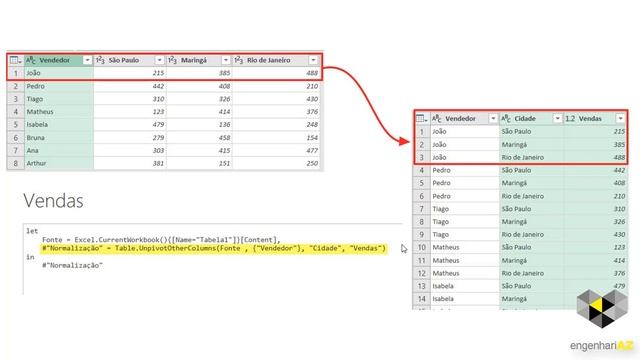Click 123 data type icon of São Paulo column
This screenshot has height=360, width=640.
click(x=100, y=60)
